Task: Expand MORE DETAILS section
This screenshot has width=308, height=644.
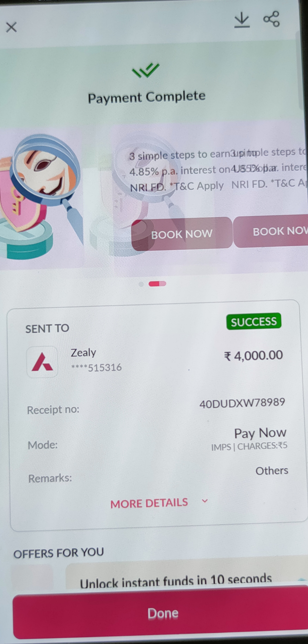Action: pos(149,503)
